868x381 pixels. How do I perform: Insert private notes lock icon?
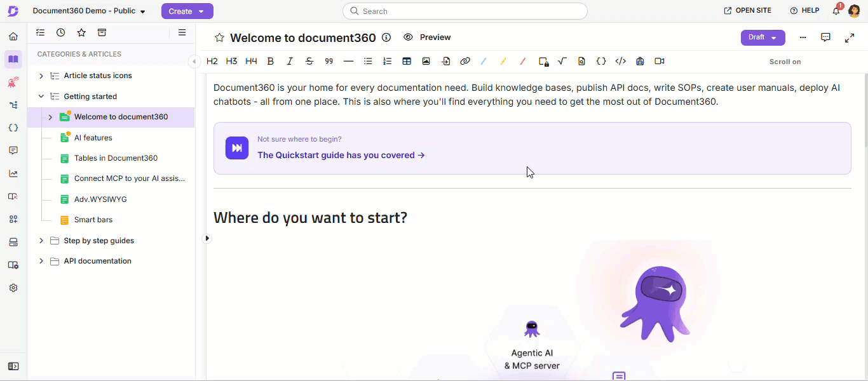(x=543, y=62)
